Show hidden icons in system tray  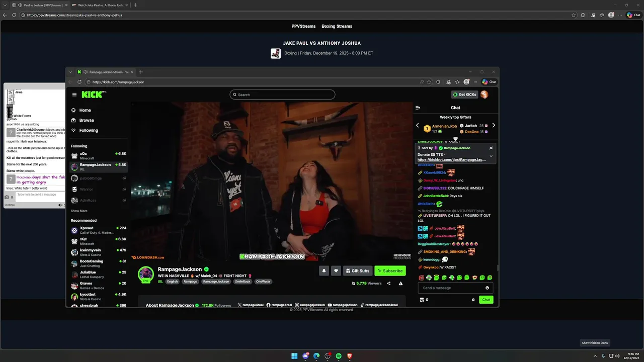pos(595,356)
